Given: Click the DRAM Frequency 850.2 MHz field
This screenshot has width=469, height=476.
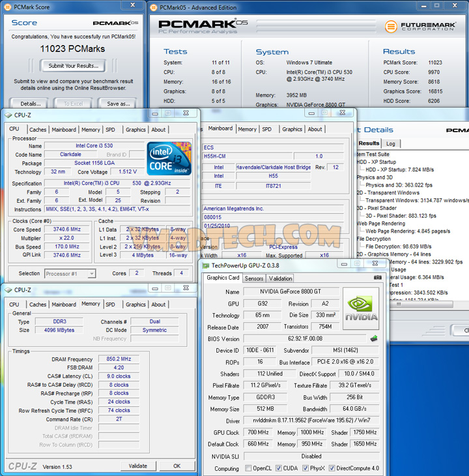Looking at the screenshot, I should 119,359.
